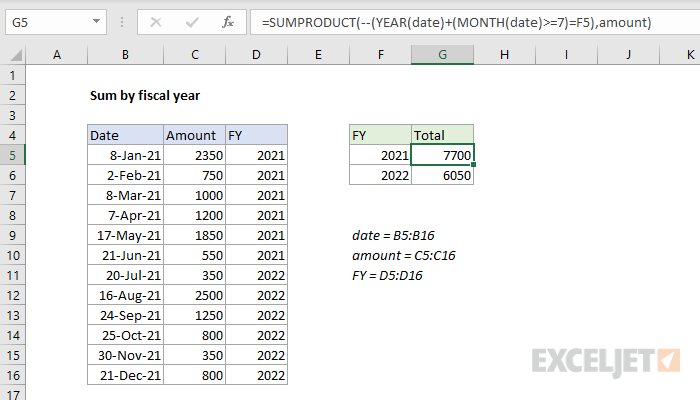This screenshot has width=700, height=400.
Task: Select column H header
Action: tap(504, 55)
